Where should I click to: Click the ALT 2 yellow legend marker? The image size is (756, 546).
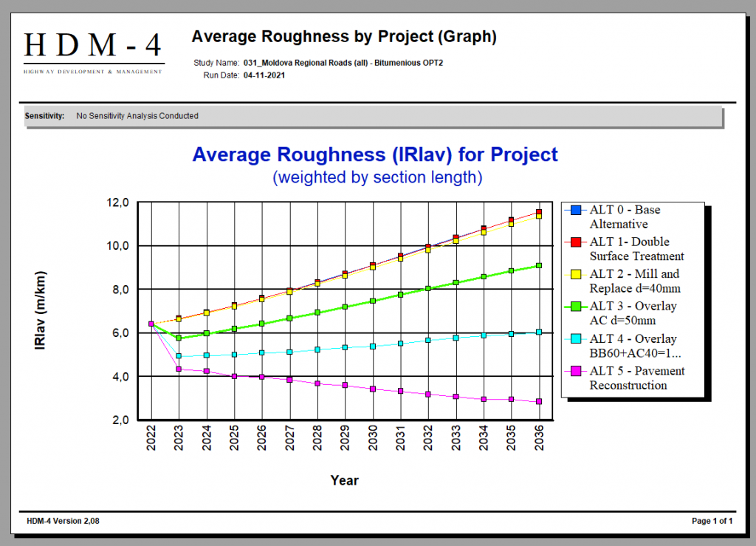click(x=577, y=275)
